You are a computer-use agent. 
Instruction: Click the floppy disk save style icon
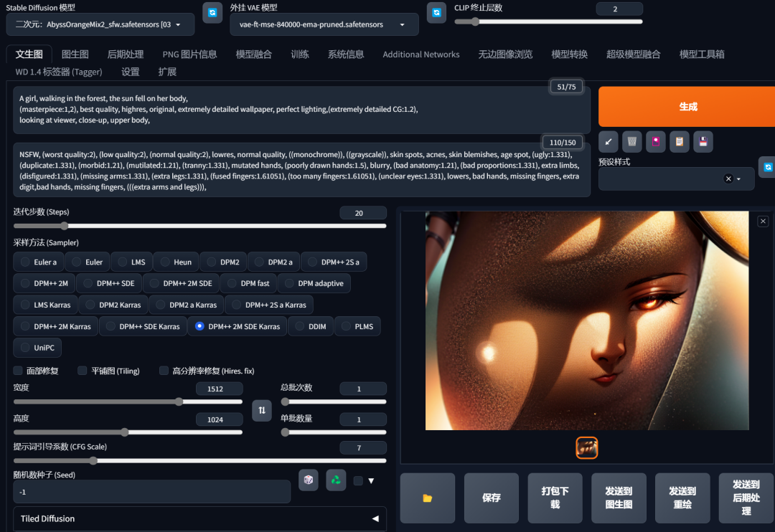(703, 141)
